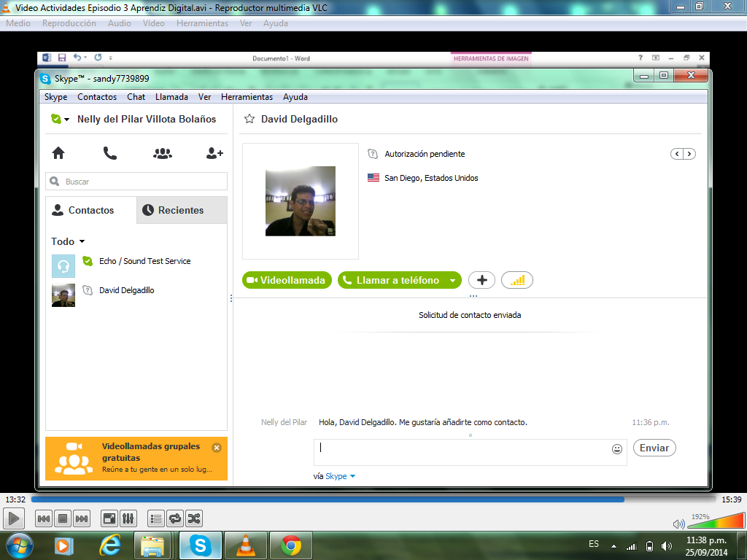The height and width of the screenshot is (560, 747).
Task: Click the plus button to add to conversation
Action: coord(481,280)
